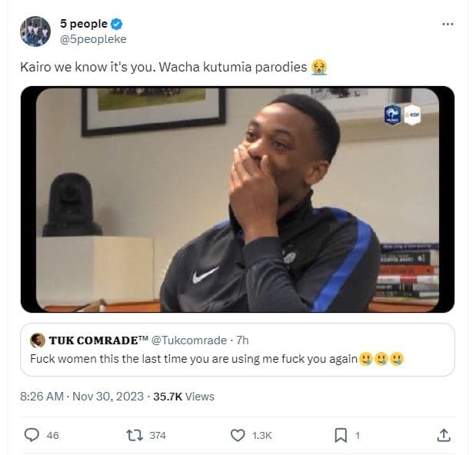Click the @5peopleke handle

(x=92, y=39)
